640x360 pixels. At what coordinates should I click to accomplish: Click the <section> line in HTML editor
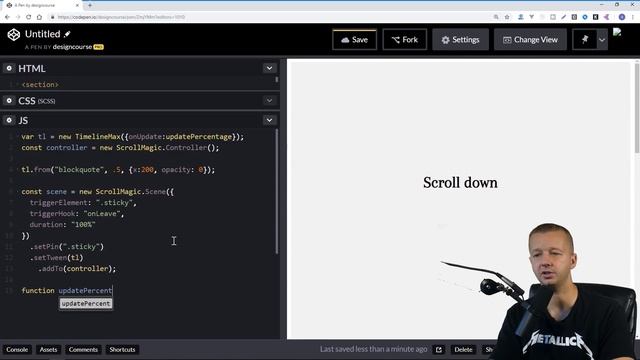tap(40, 84)
